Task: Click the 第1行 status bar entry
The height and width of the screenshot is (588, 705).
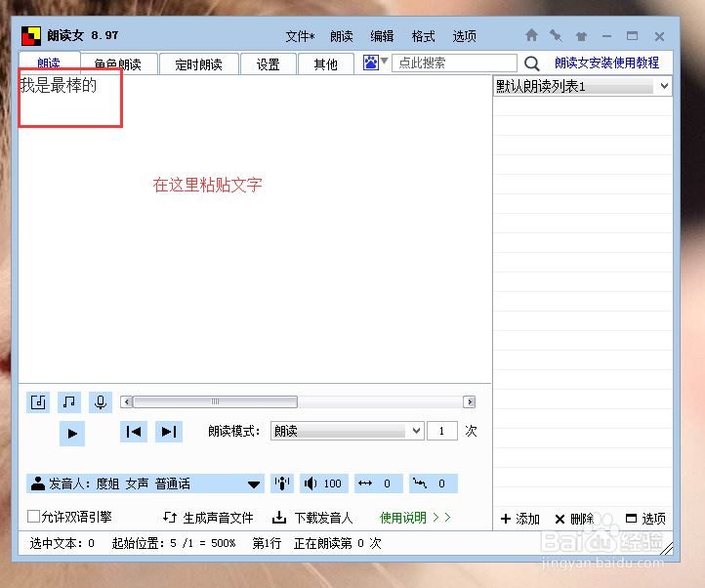Action: click(x=267, y=543)
